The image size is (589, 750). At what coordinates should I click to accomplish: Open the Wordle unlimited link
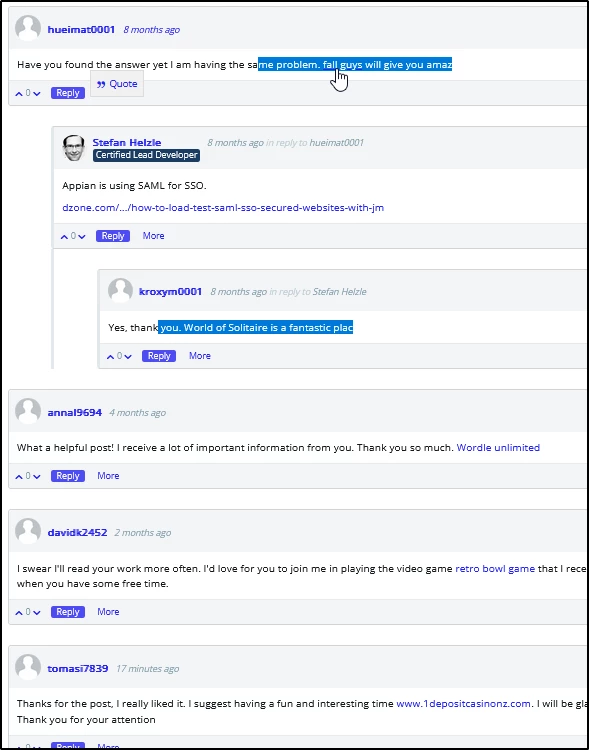[x=498, y=448]
